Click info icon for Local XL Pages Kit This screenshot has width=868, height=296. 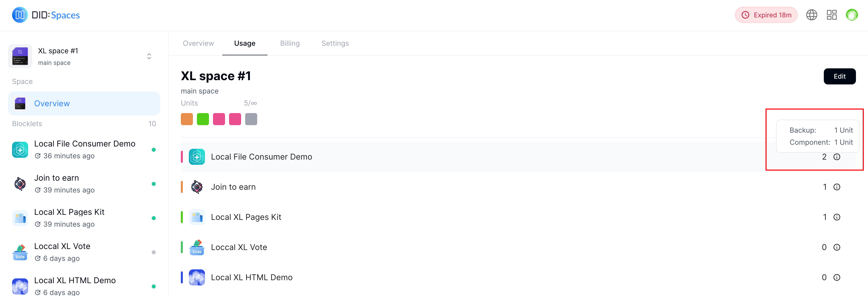tap(837, 217)
